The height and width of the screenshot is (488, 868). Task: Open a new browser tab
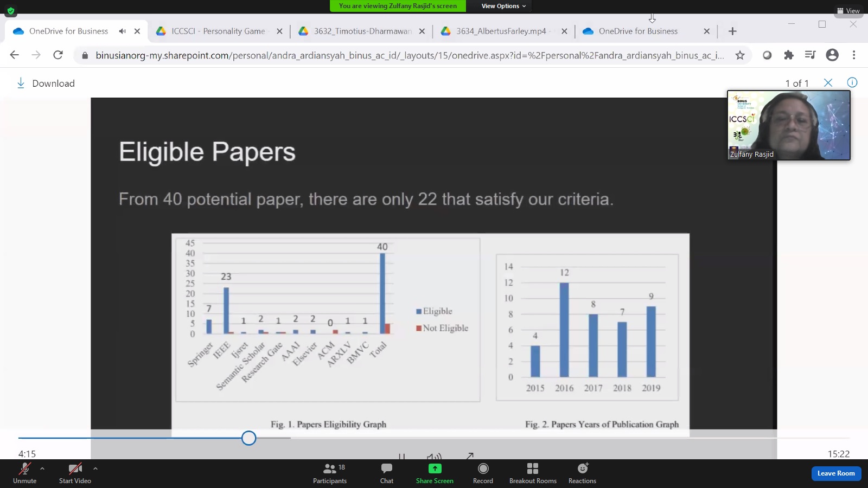coord(732,31)
